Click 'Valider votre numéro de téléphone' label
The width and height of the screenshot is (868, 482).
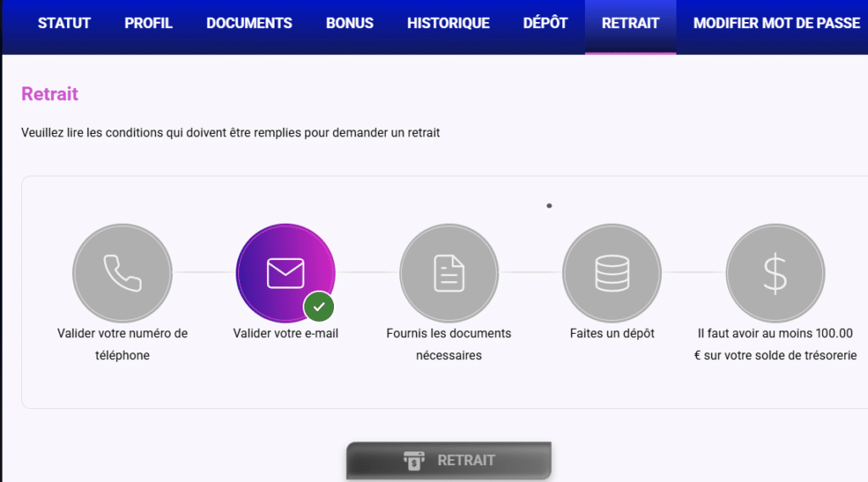point(122,344)
